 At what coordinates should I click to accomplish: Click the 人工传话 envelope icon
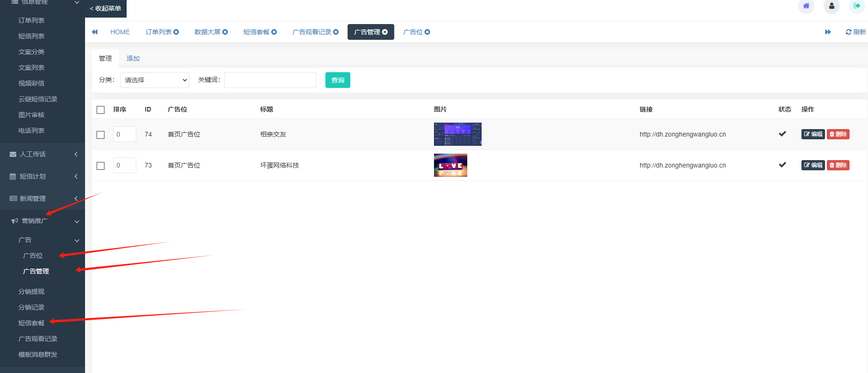click(13, 154)
